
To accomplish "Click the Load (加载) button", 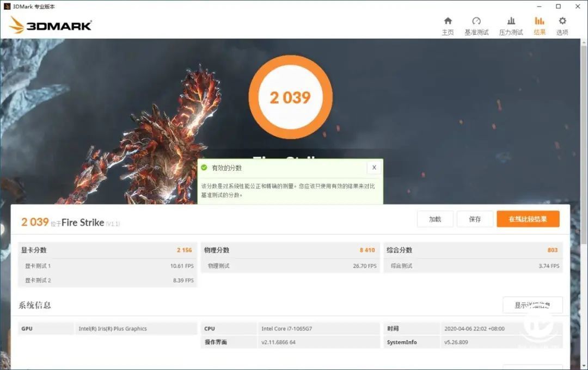I will pos(435,219).
